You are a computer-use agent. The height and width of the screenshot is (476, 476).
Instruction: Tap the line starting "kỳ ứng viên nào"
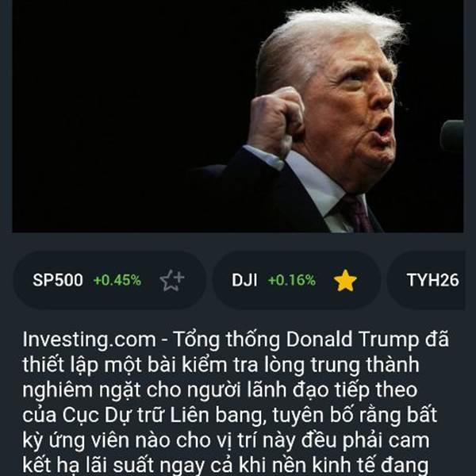(226, 440)
